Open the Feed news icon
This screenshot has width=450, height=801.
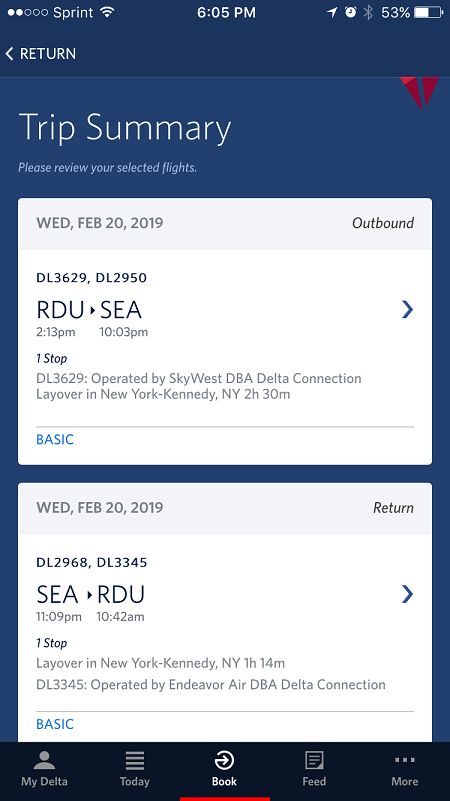314,761
